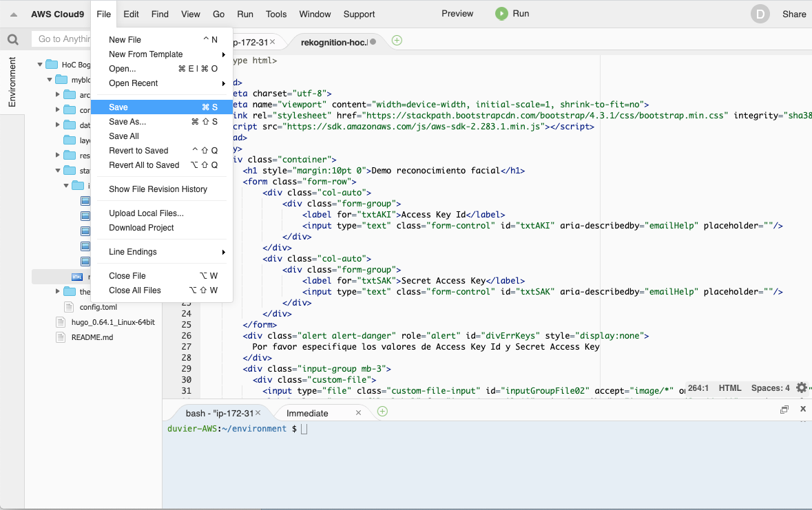
Task: Choose Save As... menu entry
Action: (x=162, y=122)
